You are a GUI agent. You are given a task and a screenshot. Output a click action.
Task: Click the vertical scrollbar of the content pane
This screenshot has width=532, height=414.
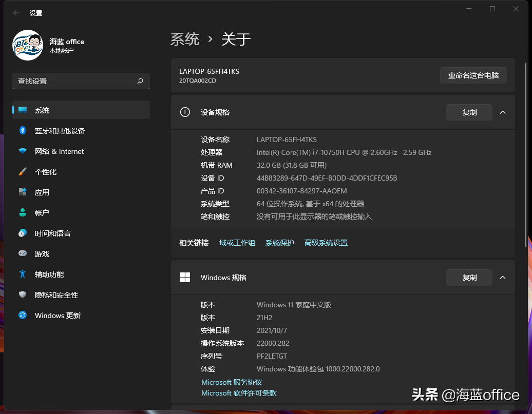coord(526,154)
